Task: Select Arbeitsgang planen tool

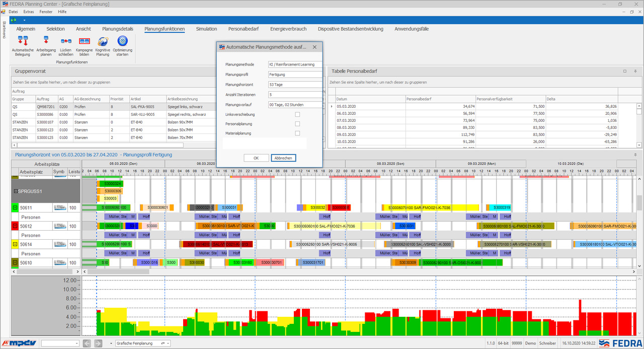Action: click(x=46, y=45)
